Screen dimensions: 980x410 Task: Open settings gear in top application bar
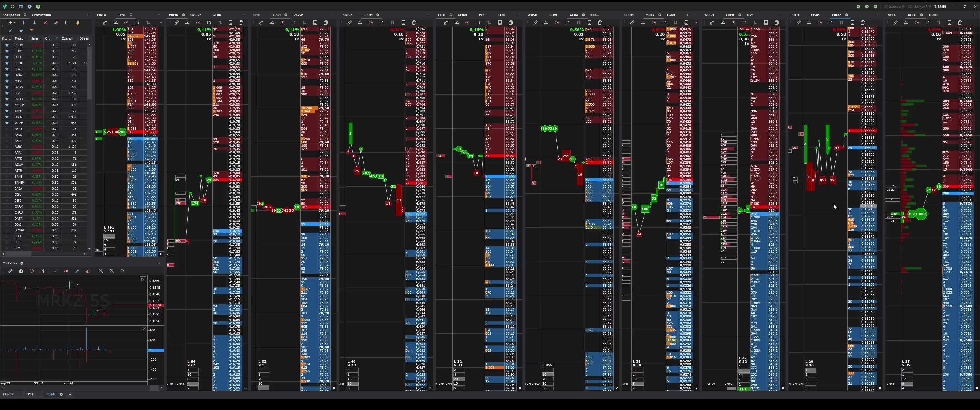click(x=30, y=7)
